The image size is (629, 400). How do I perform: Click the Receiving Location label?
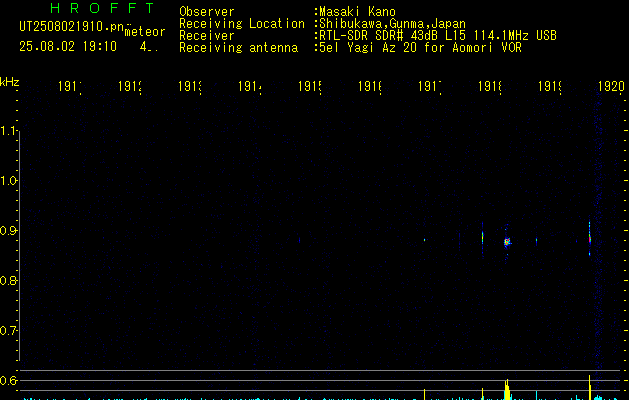point(242,24)
